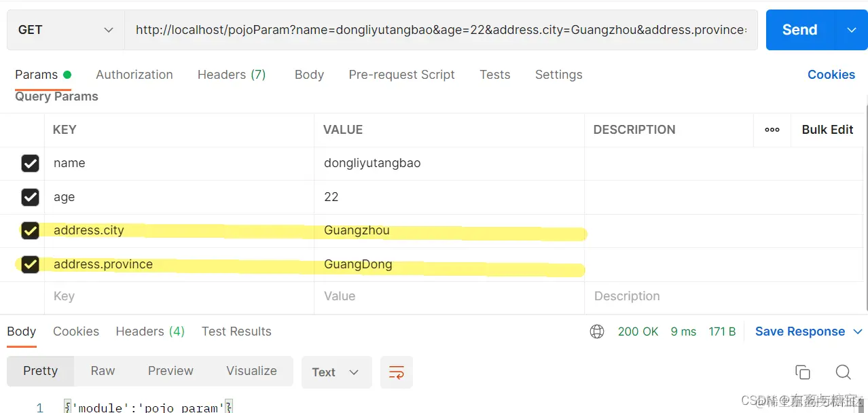The image size is (868, 413).
Task: Open the Settings tab
Action: click(558, 75)
